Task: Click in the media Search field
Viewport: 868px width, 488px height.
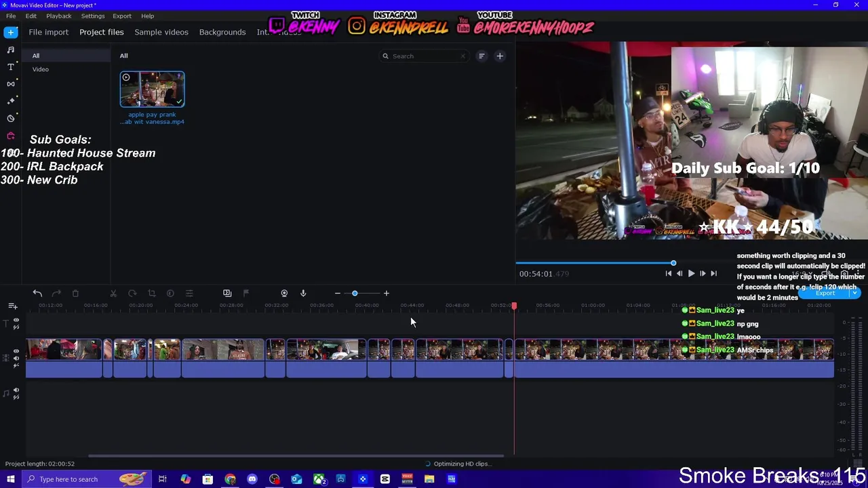Action: pyautogui.click(x=426, y=56)
